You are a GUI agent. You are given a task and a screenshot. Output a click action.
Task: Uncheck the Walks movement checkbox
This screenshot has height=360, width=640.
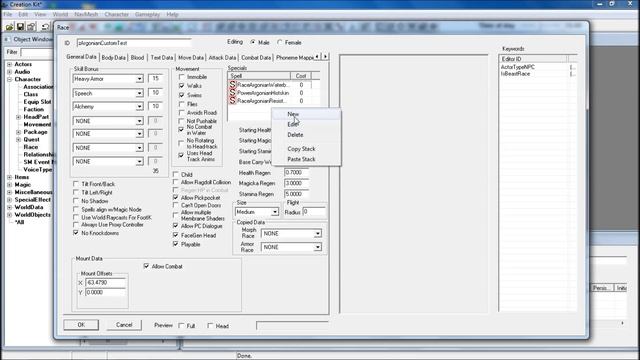tap(182, 86)
